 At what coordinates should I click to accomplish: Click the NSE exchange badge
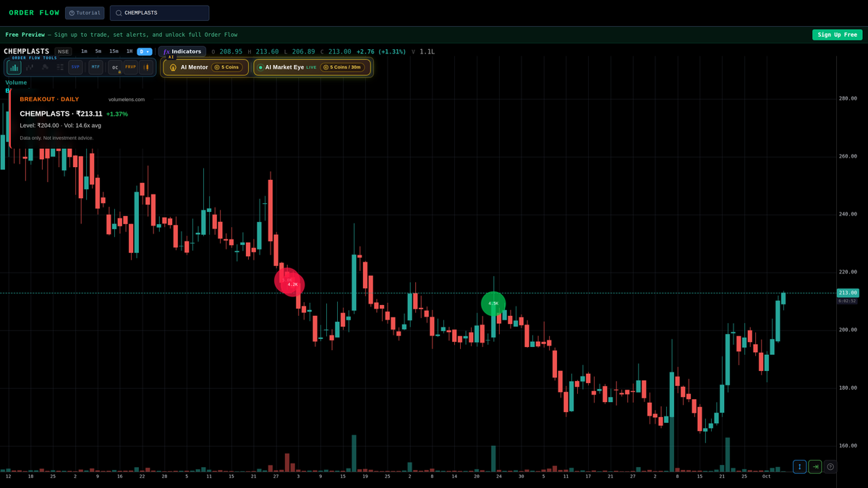tap(64, 51)
